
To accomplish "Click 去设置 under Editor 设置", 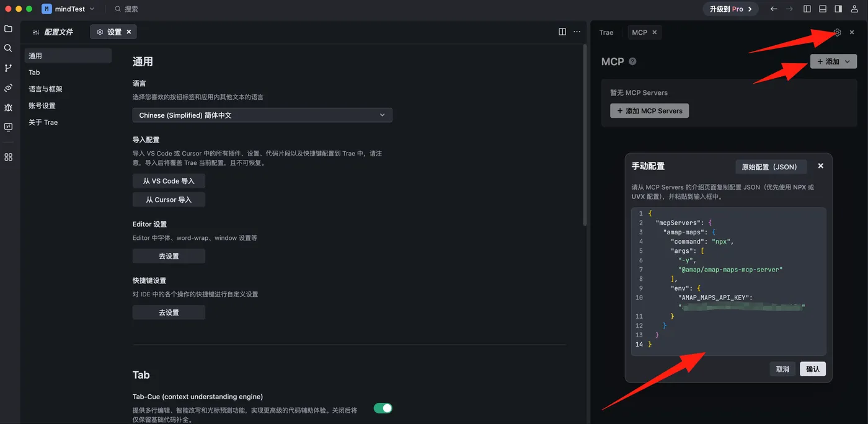I will point(169,256).
